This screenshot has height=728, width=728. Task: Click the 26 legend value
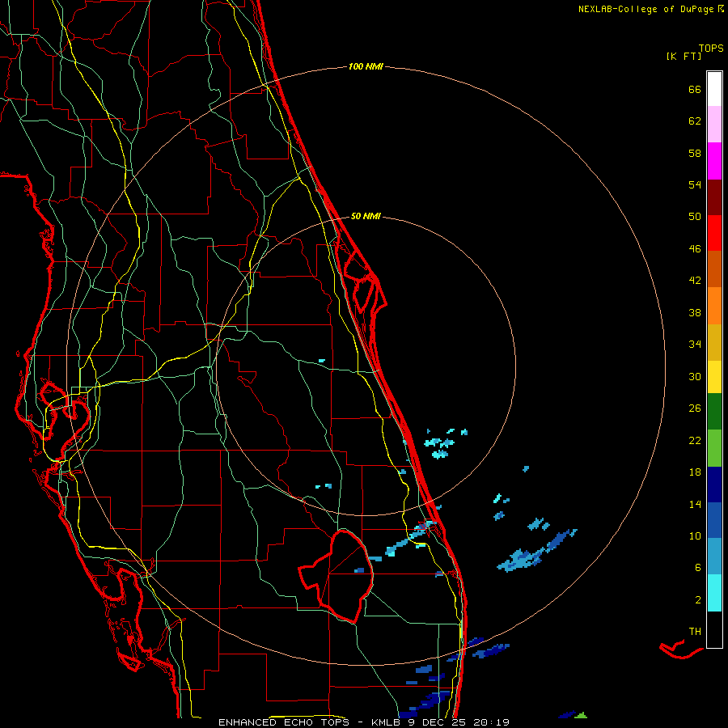695,408
